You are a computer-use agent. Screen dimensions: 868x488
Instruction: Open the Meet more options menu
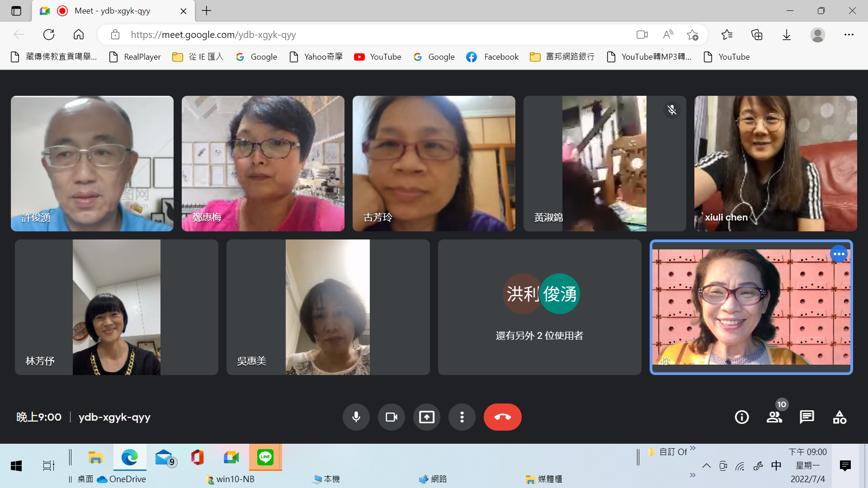coord(462,417)
